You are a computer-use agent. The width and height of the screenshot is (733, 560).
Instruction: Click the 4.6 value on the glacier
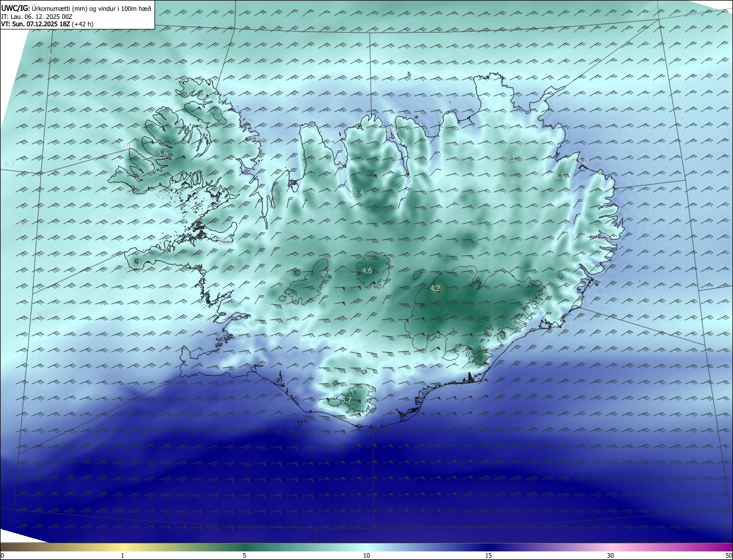click(x=367, y=270)
